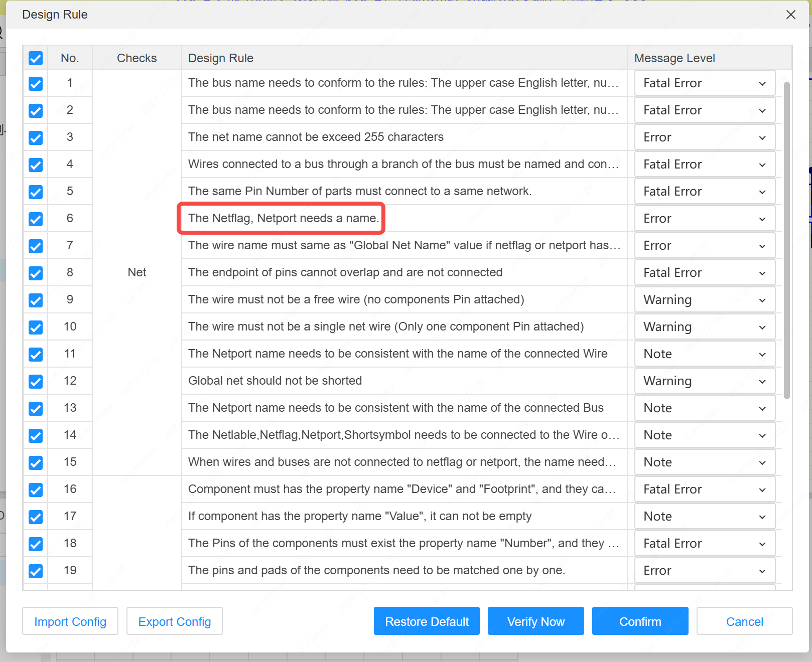
Task: Change Note level dropdown for rule 11
Action: point(704,354)
